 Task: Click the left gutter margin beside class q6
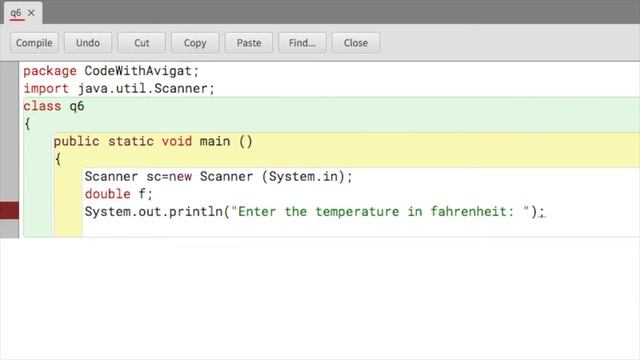[x=9, y=106]
